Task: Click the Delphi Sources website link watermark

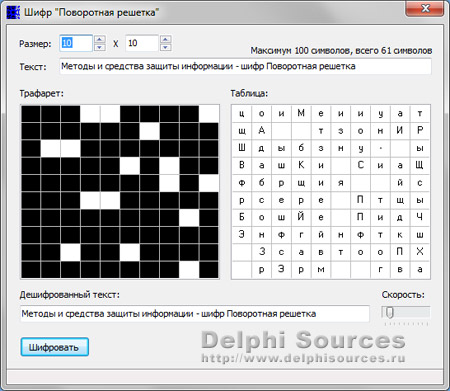Action: [x=303, y=358]
